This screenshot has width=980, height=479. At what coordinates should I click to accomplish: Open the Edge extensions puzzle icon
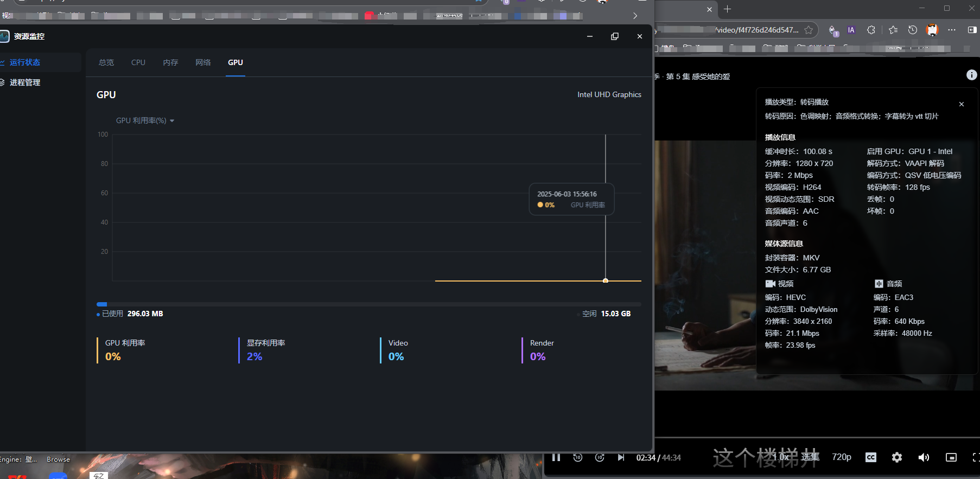coord(871,30)
